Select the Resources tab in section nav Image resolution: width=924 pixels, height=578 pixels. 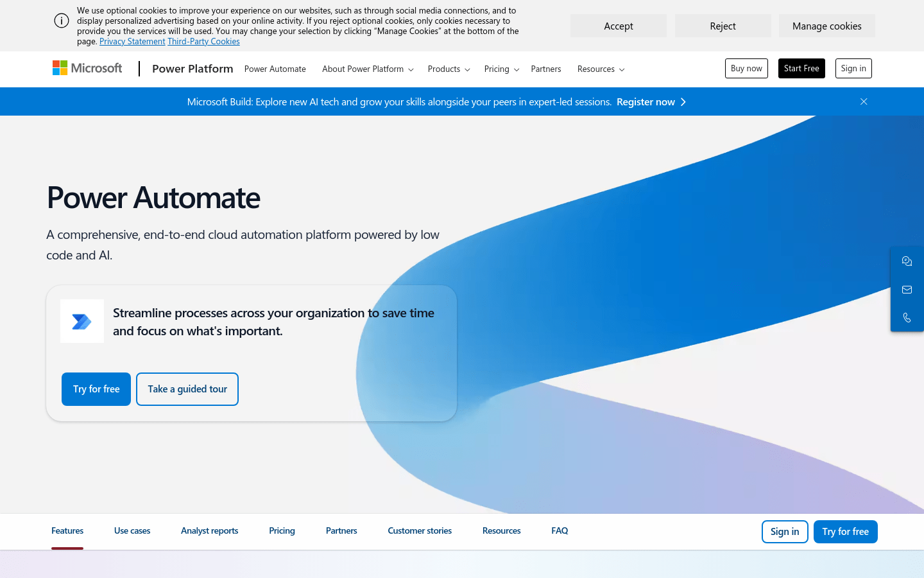[x=502, y=530]
